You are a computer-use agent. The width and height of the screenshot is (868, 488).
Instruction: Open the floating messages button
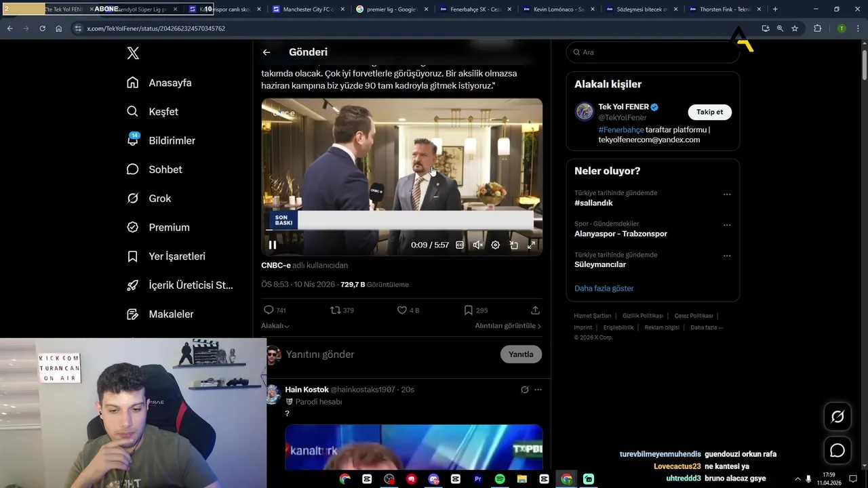pos(837,451)
